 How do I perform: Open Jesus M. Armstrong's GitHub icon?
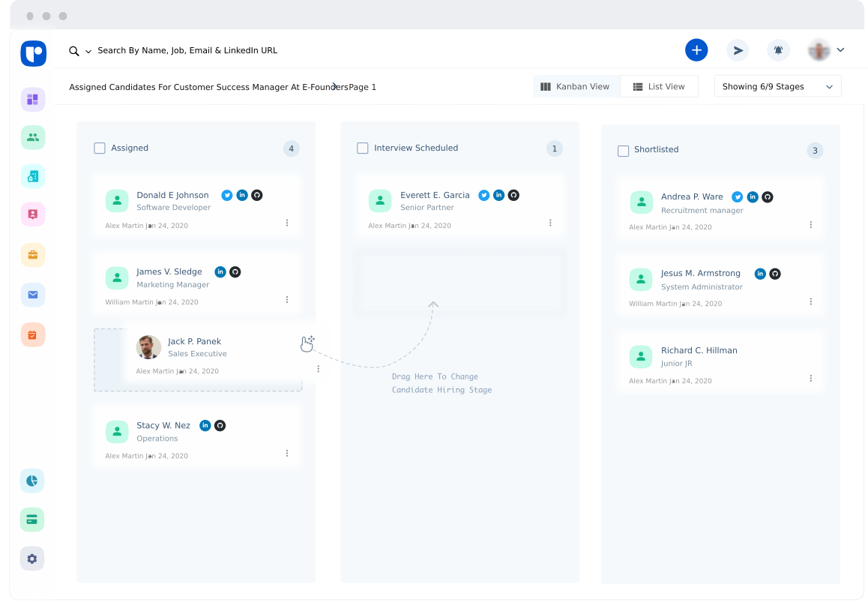point(775,274)
